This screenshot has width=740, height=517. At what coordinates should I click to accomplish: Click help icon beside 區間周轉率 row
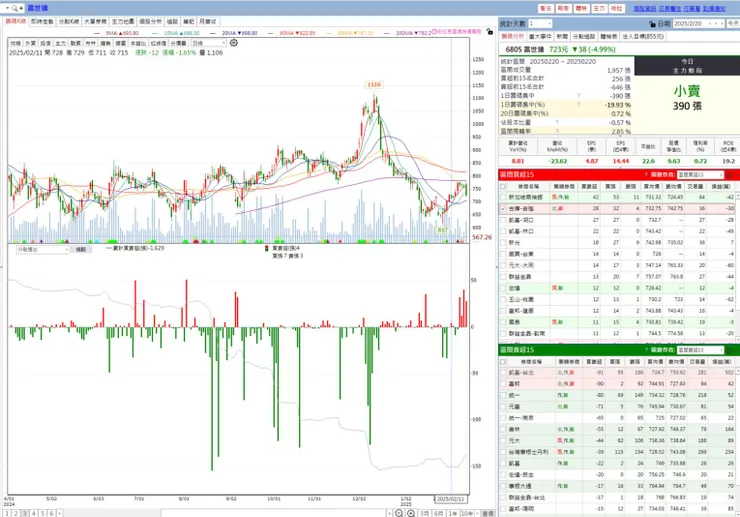tap(557, 131)
